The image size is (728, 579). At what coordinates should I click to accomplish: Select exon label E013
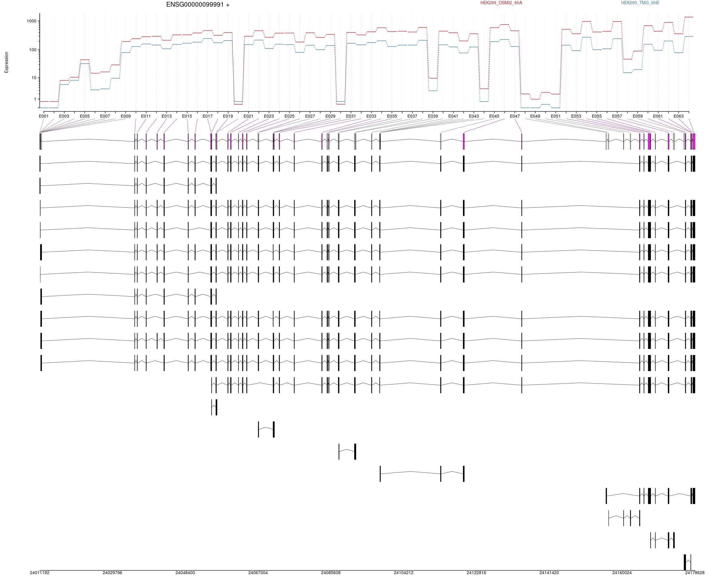pos(167,116)
